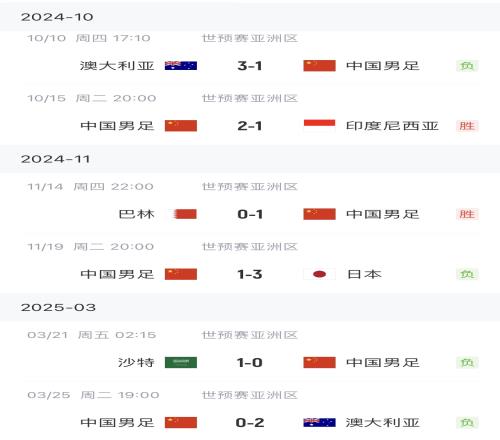Select the 2024-11 month header
500x440 pixels.
tap(250, 159)
